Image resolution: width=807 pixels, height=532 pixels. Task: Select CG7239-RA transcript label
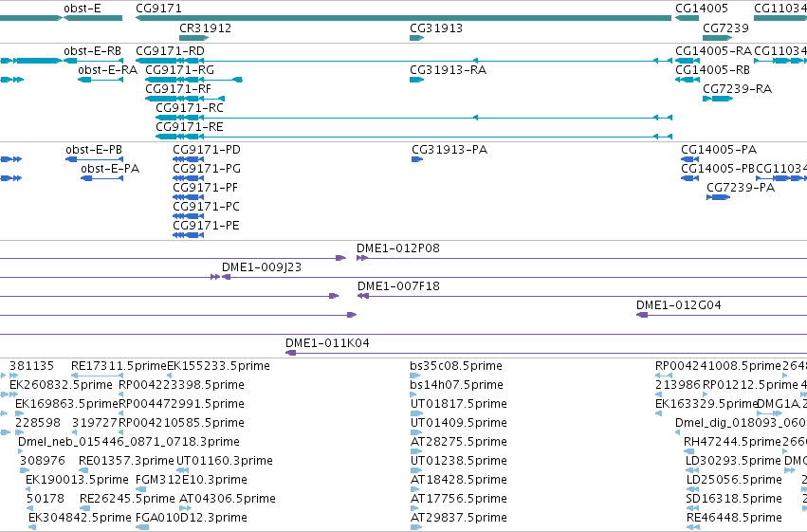point(738,89)
